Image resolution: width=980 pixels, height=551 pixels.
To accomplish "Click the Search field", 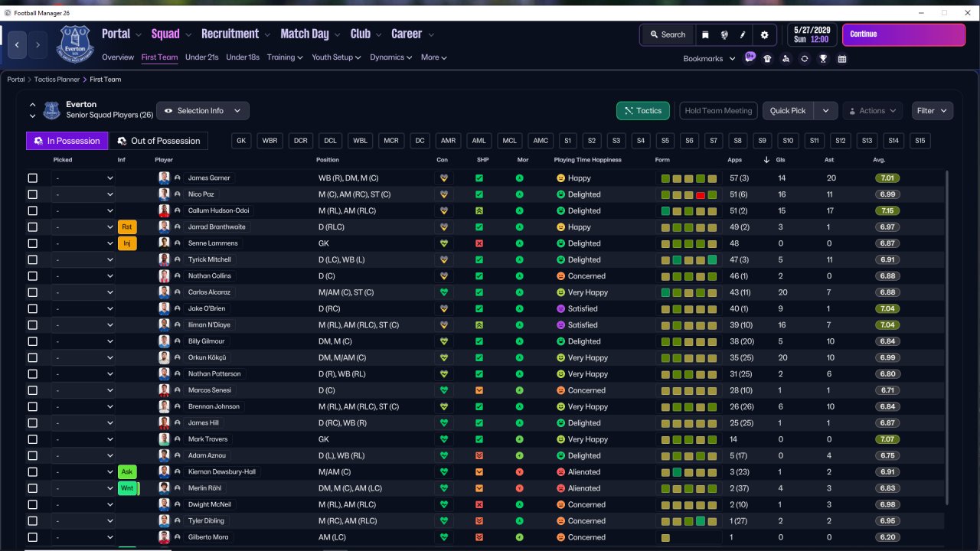I will click(668, 35).
